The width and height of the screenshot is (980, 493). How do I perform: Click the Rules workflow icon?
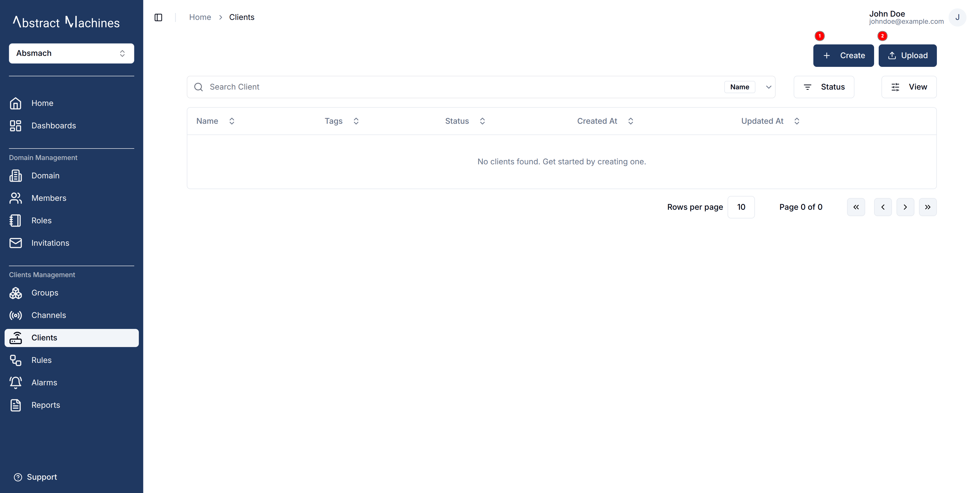pos(16,360)
